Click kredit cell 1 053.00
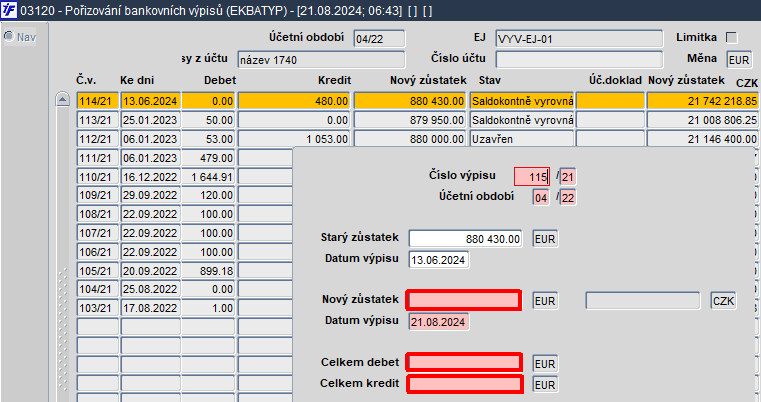 294,139
